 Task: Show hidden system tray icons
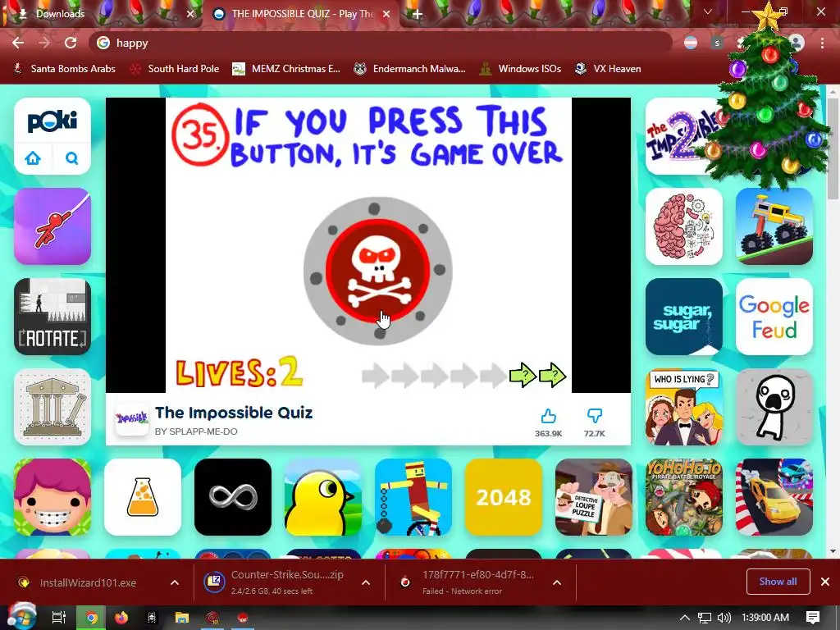(685, 618)
